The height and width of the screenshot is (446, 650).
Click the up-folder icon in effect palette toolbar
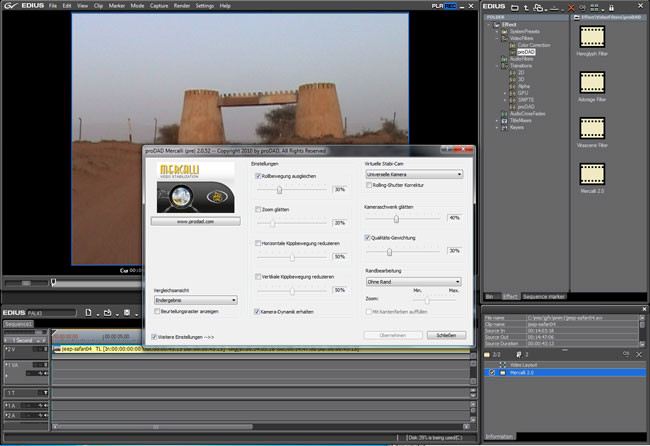tap(526, 7)
